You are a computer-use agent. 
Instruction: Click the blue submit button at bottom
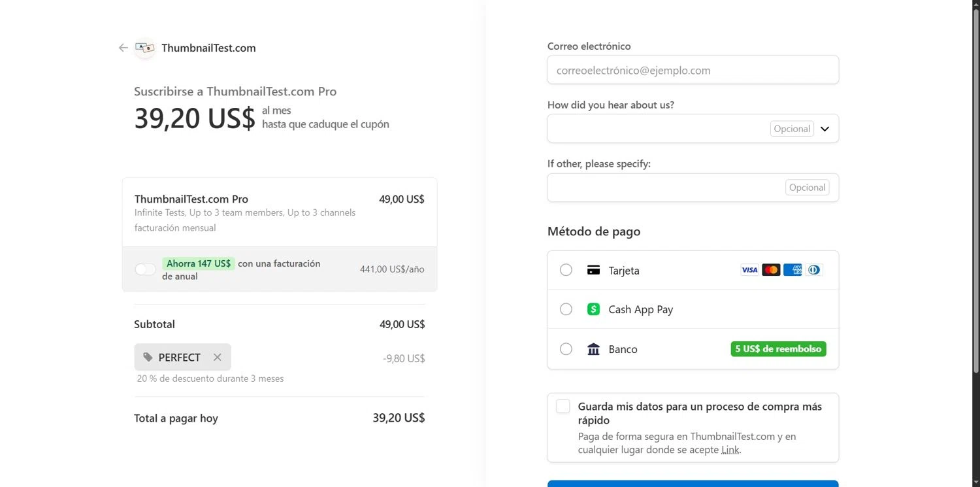click(693, 484)
